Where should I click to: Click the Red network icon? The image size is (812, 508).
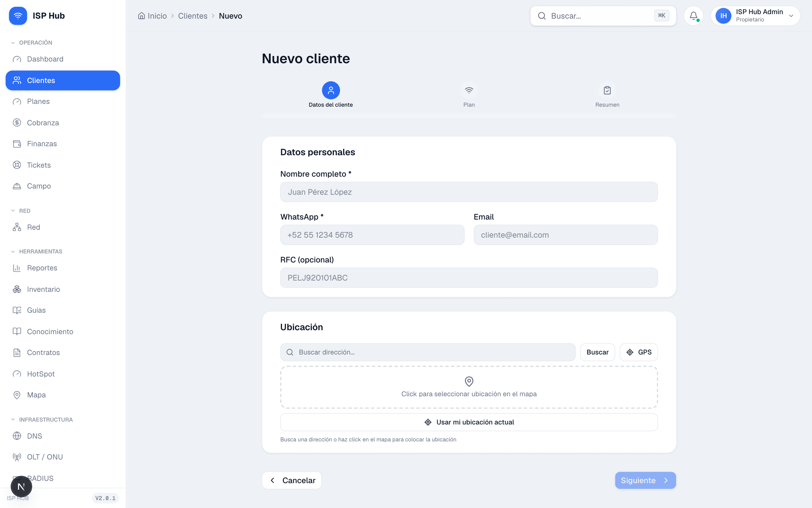(x=17, y=227)
